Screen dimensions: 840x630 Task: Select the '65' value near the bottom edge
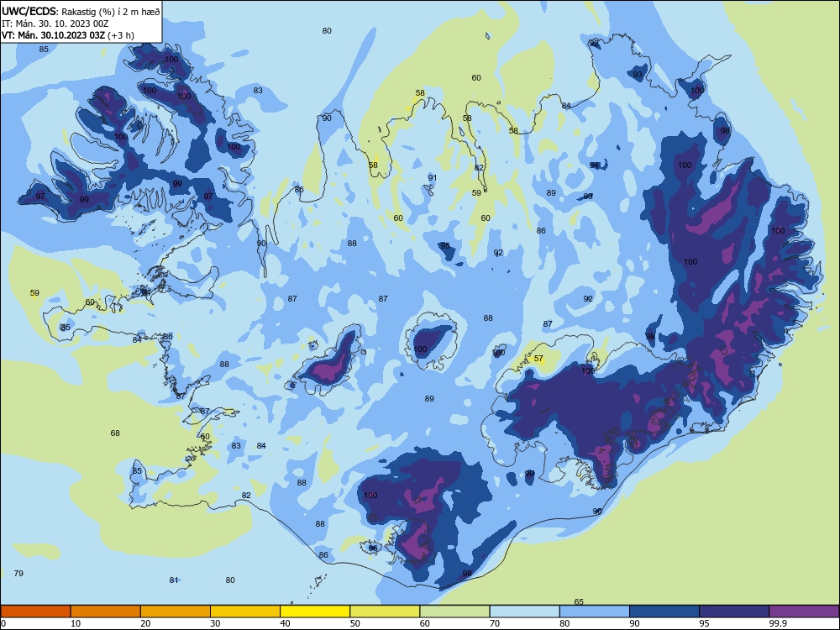[x=579, y=601]
